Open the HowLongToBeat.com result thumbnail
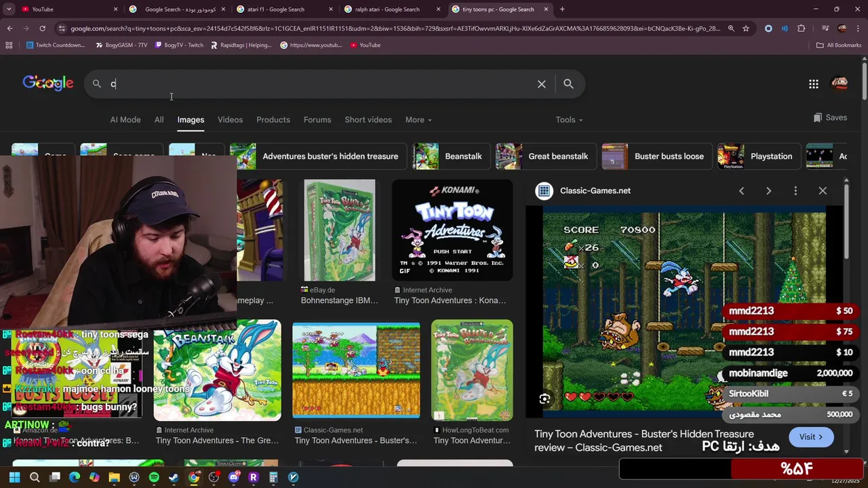 click(x=472, y=370)
